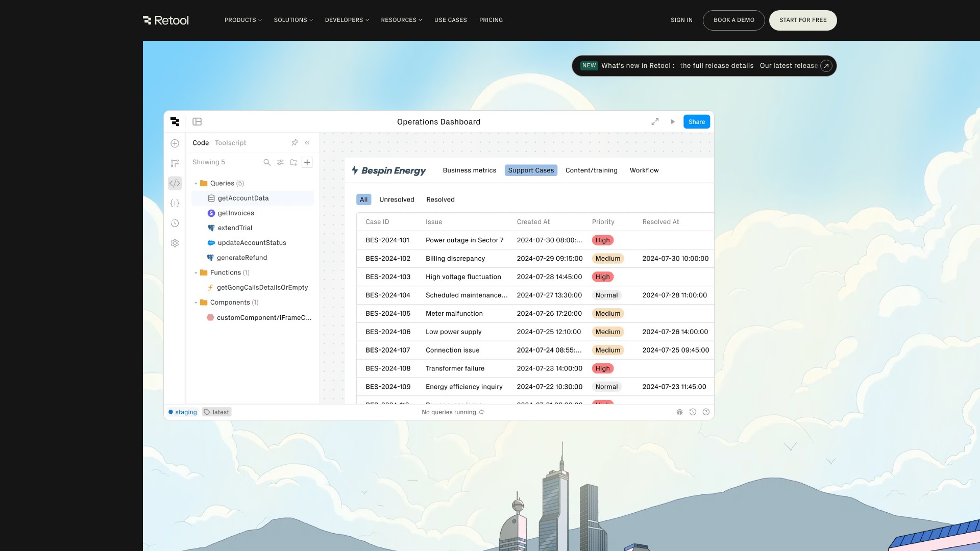Select the Unresolved filter
Screen dimensions: 980x551
397,199
